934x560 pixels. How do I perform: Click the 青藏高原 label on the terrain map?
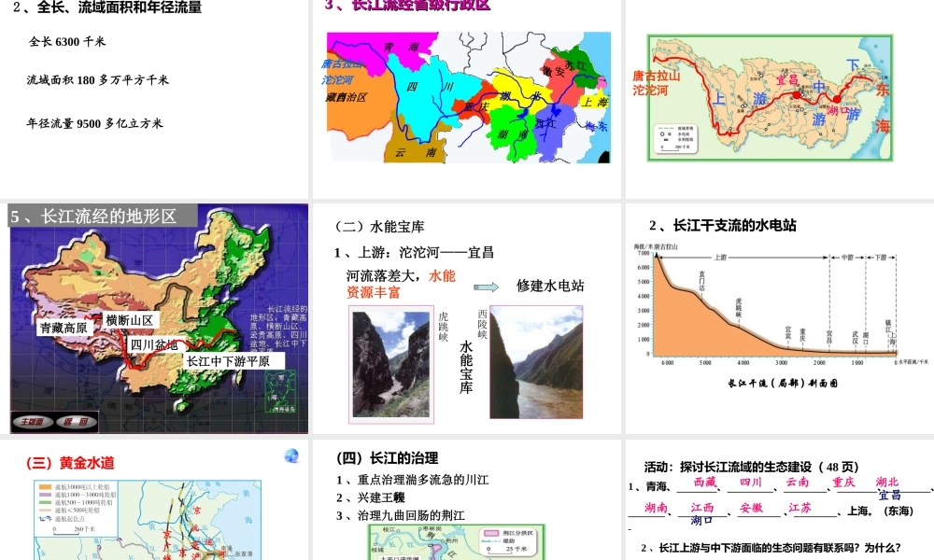click(64, 328)
